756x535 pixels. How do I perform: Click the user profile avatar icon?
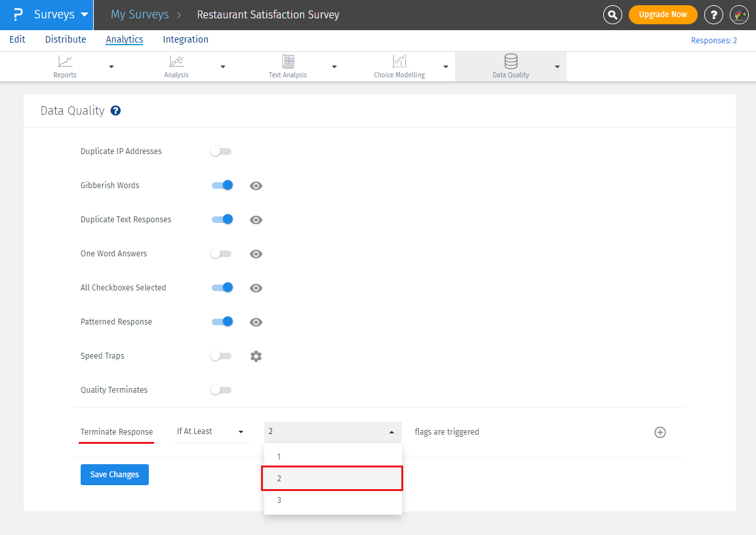coord(739,14)
